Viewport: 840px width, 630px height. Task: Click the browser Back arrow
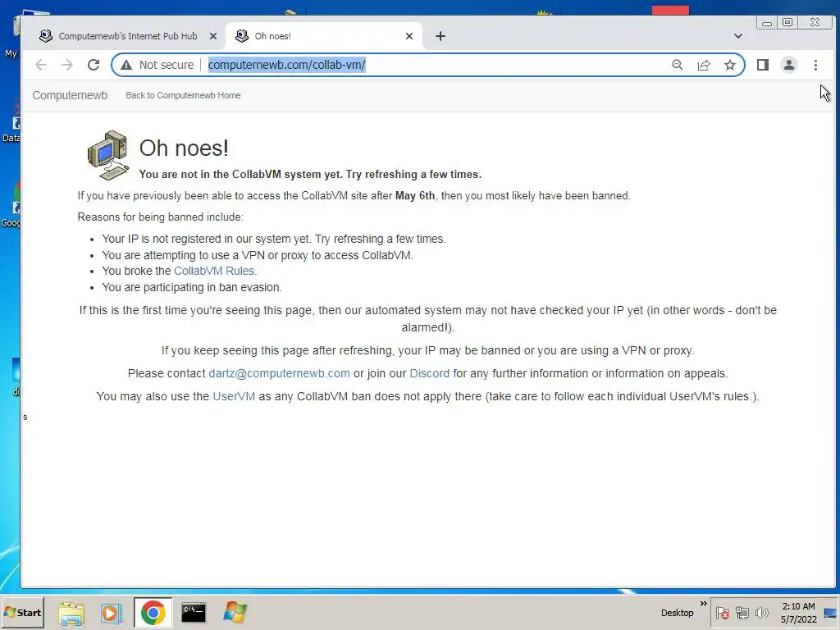point(41,65)
